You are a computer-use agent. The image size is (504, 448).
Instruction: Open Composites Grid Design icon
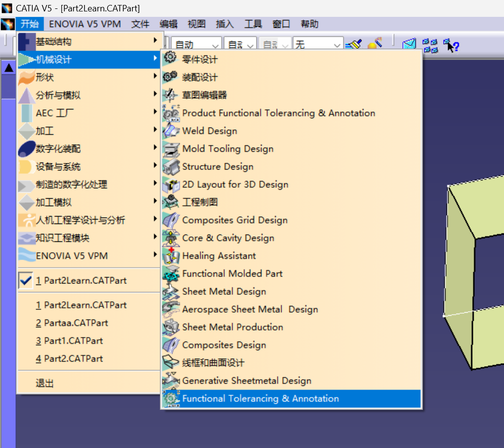pos(170,220)
